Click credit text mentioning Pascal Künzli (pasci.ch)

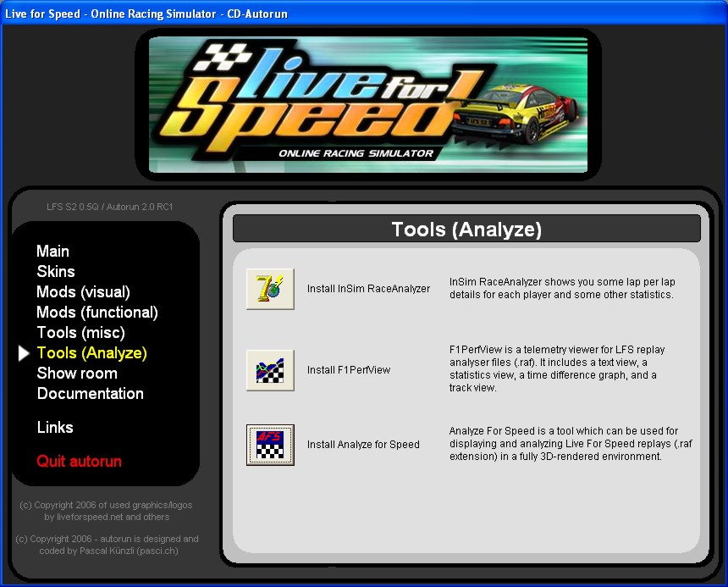click(108, 545)
